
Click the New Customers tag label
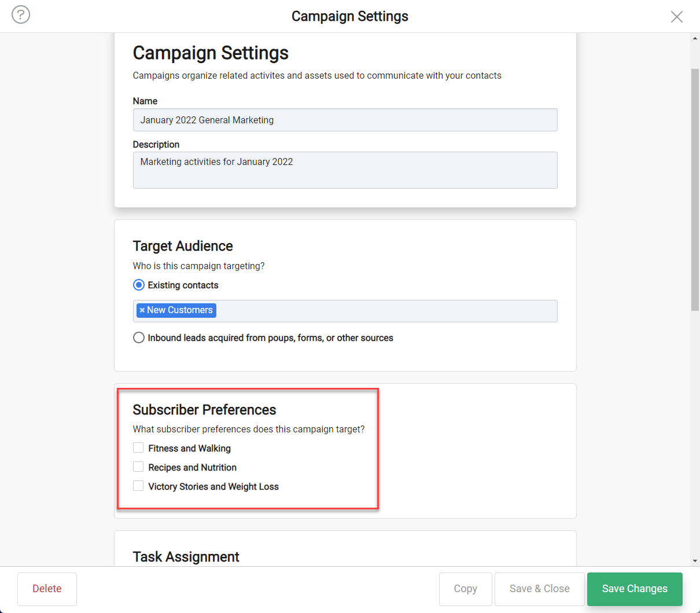point(180,310)
